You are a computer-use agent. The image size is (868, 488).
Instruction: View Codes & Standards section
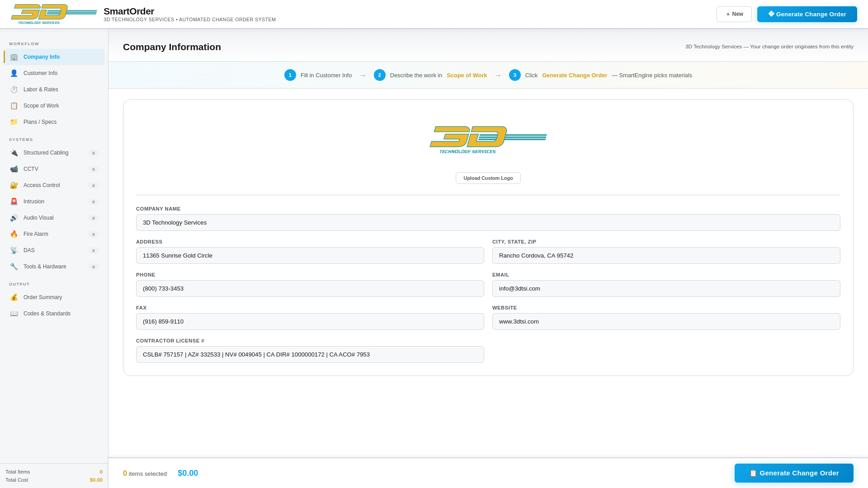tap(54, 314)
